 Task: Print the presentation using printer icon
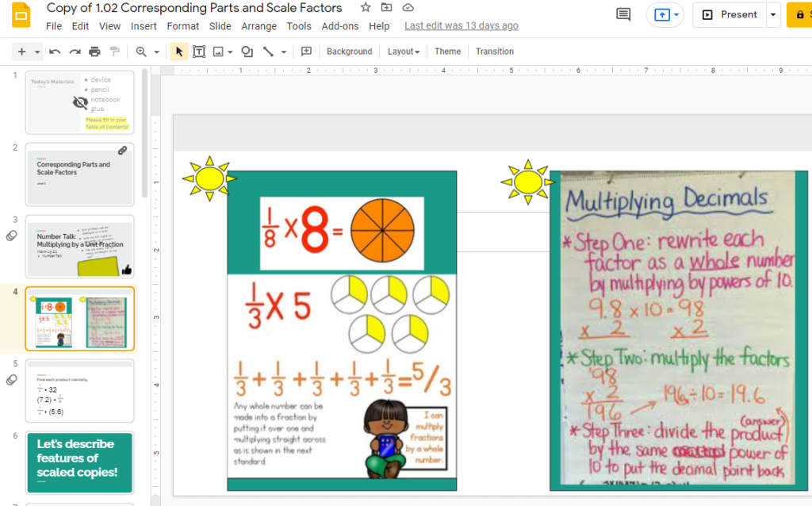pyautogui.click(x=95, y=52)
